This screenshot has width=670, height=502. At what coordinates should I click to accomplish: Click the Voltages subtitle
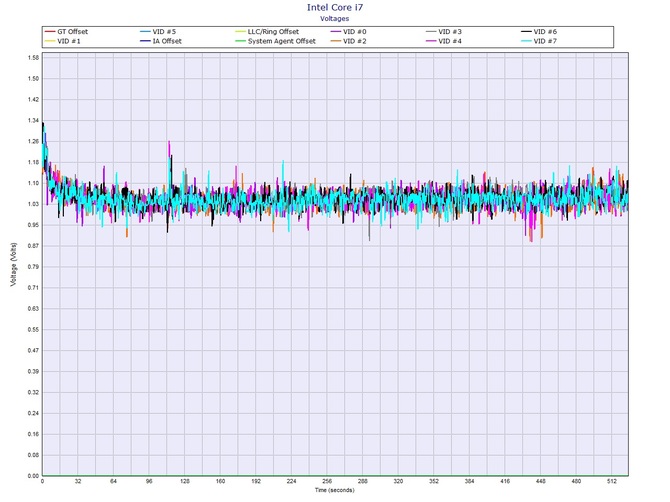pyautogui.click(x=335, y=19)
